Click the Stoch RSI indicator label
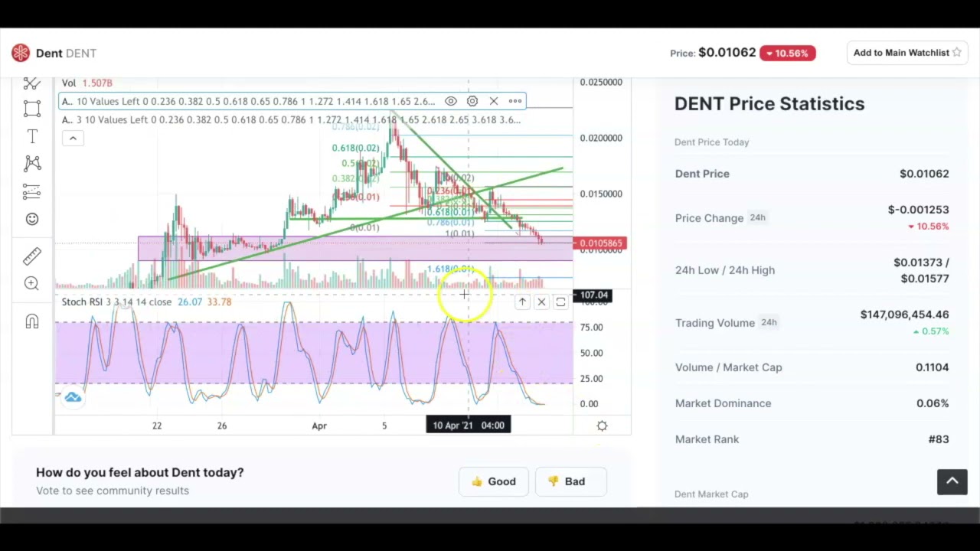This screenshot has height=551, width=980. point(116,302)
